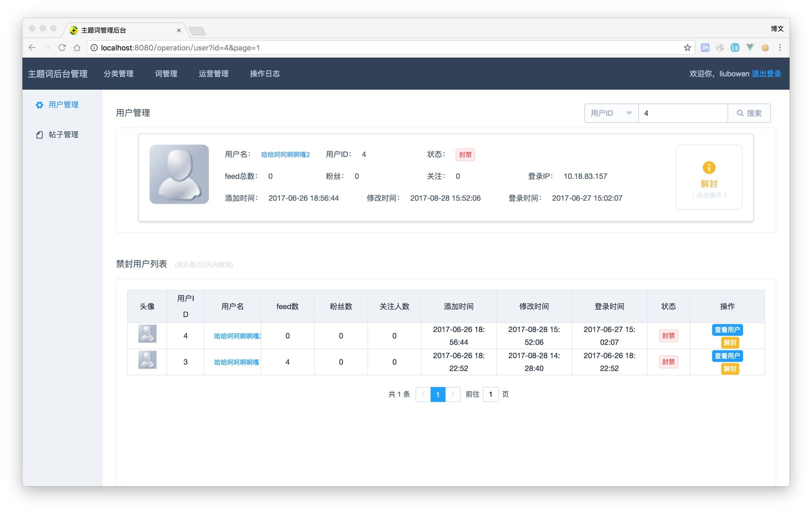Bookmark page with the star icon
812x513 pixels.
point(687,47)
